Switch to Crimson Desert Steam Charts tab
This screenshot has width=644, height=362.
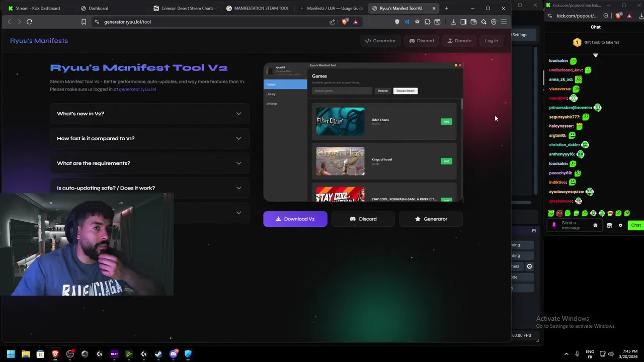186,8
